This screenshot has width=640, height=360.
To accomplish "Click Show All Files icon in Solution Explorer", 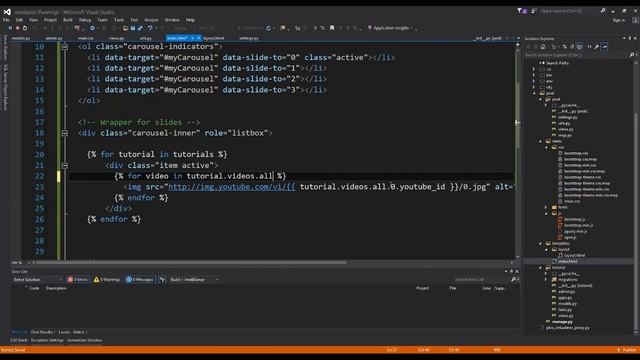I will (580, 47).
